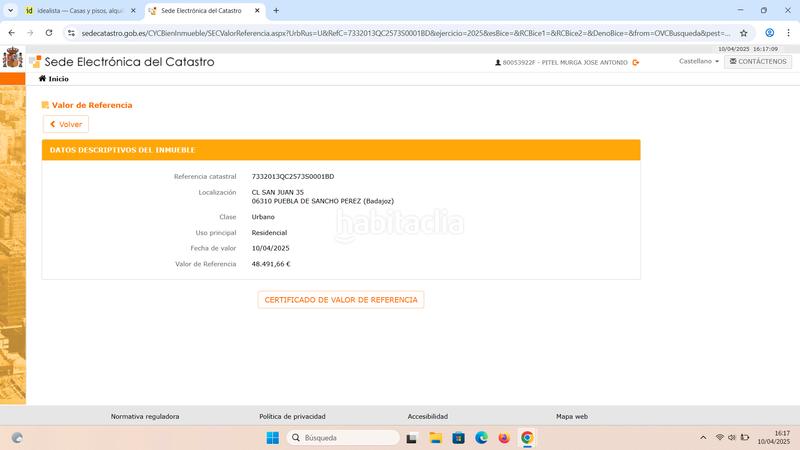This screenshot has width=800, height=450.
Task: Click the address bar URL
Action: (400, 32)
